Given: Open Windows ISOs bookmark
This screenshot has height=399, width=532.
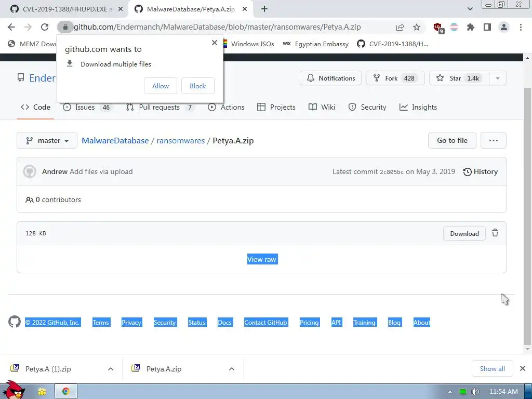Looking at the screenshot, I should click(x=248, y=44).
